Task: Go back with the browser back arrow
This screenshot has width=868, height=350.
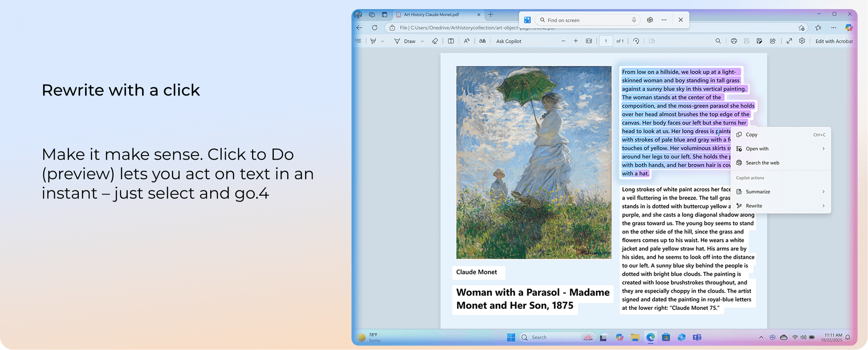Action: click(x=359, y=28)
